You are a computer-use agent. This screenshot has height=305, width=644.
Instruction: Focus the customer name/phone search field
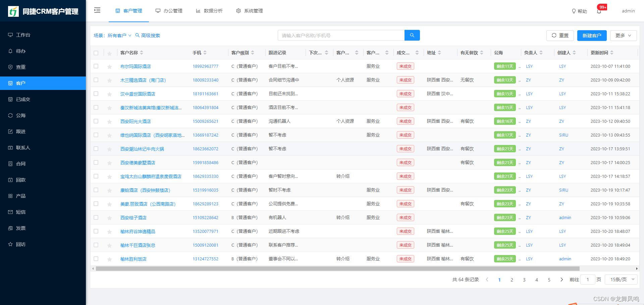tap(341, 35)
